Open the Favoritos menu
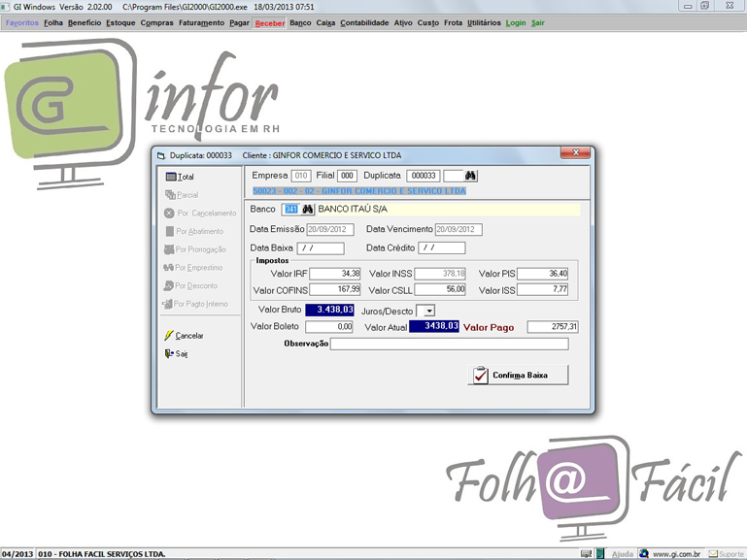Viewport: 747px width, 560px height. click(22, 23)
